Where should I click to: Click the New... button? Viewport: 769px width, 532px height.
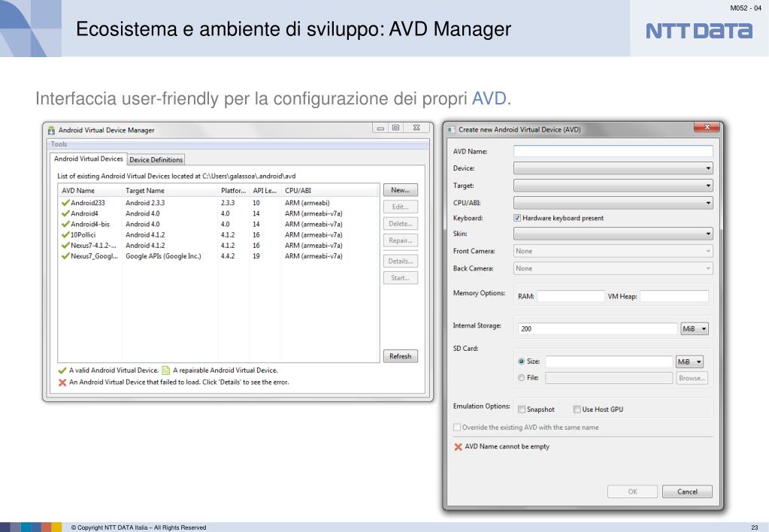tap(400, 190)
